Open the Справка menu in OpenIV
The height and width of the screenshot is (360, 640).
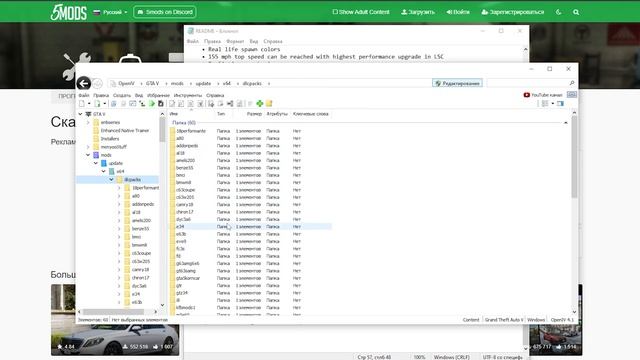pyautogui.click(x=215, y=95)
